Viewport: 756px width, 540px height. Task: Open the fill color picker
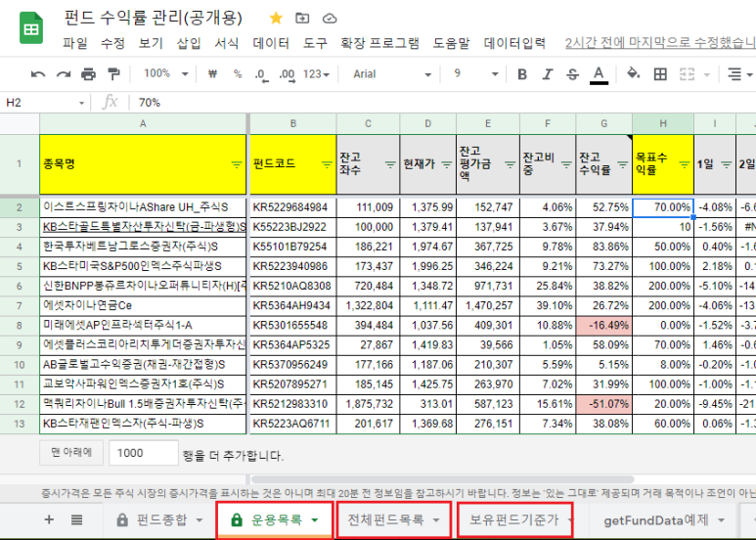coord(633,73)
